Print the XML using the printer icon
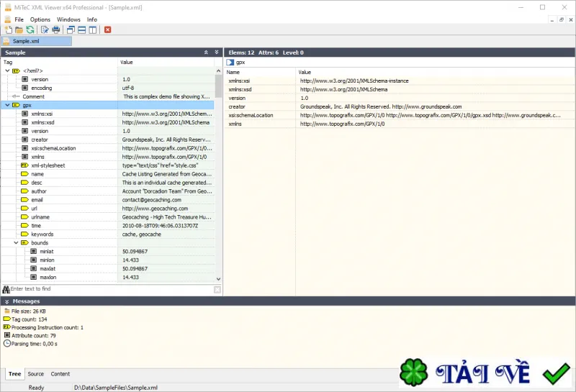Screen dimensions: 576x392 [56, 29]
